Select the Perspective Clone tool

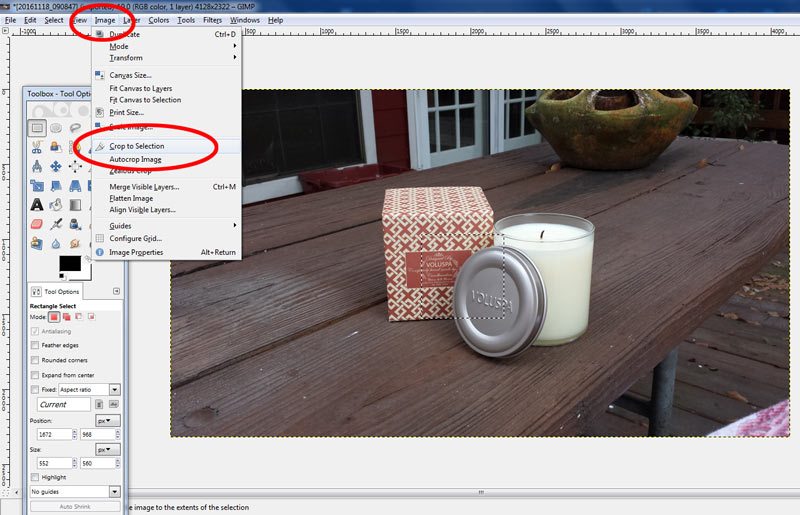tap(37, 243)
